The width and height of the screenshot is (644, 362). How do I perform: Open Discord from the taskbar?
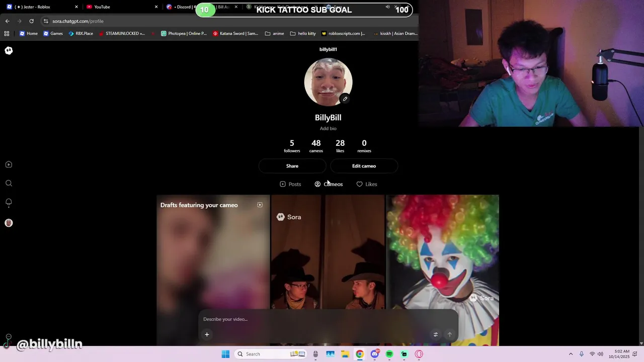pos(375,354)
